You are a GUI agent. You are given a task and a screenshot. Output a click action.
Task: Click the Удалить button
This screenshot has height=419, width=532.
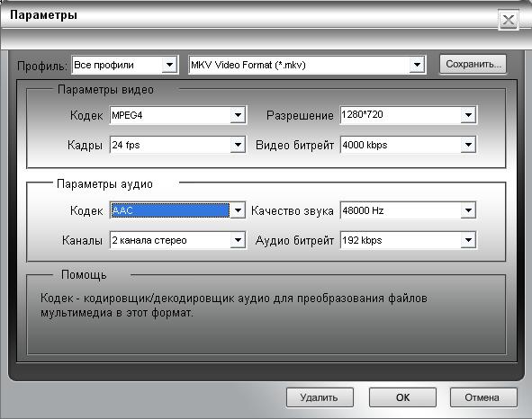click(320, 397)
